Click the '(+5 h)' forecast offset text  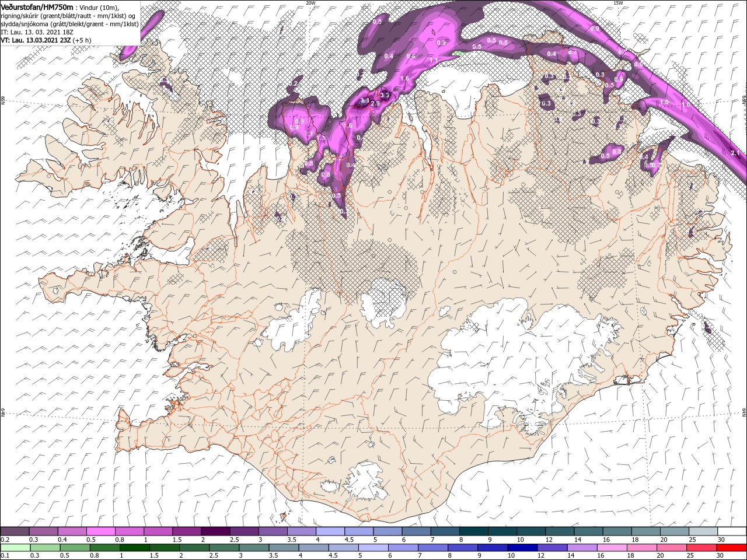click(82, 40)
